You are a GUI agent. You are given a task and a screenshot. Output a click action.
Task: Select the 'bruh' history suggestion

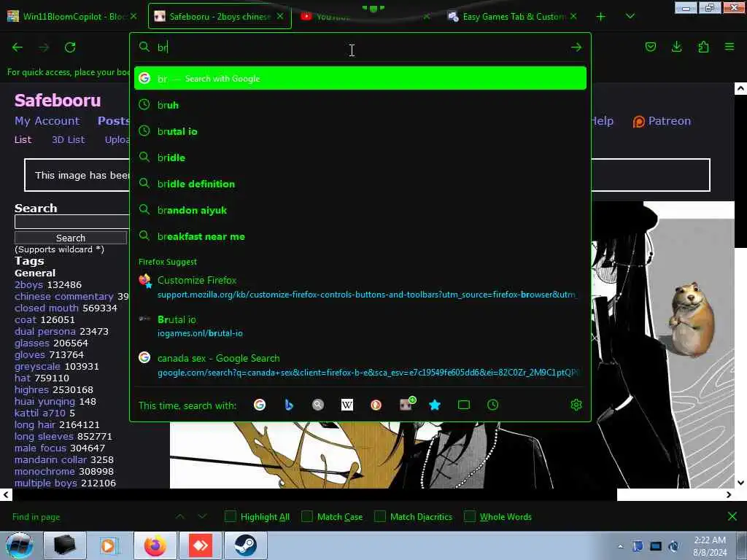[360, 105]
